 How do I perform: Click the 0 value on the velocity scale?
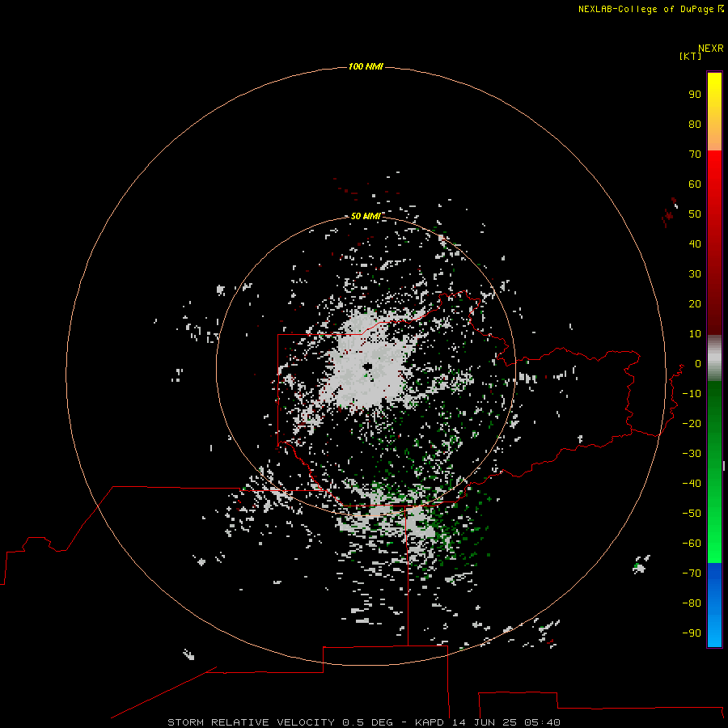[698, 363]
